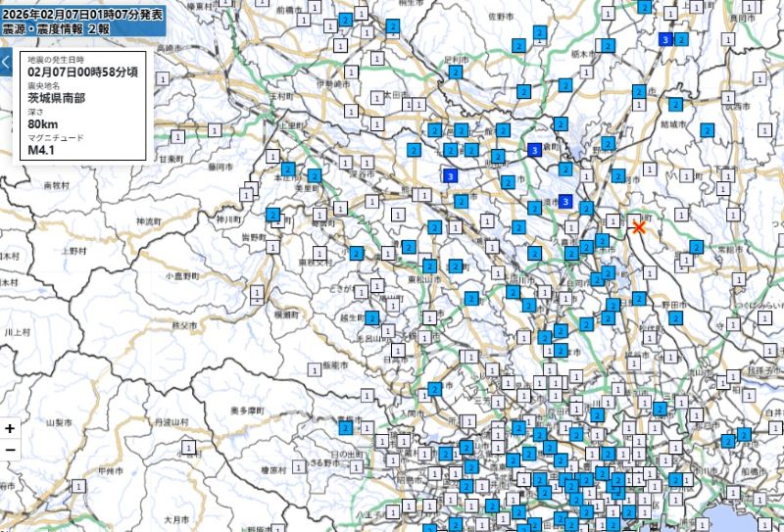Select intensity 1 marker left of 太田市
Screen dimensions: 784x532
coord(377,98)
